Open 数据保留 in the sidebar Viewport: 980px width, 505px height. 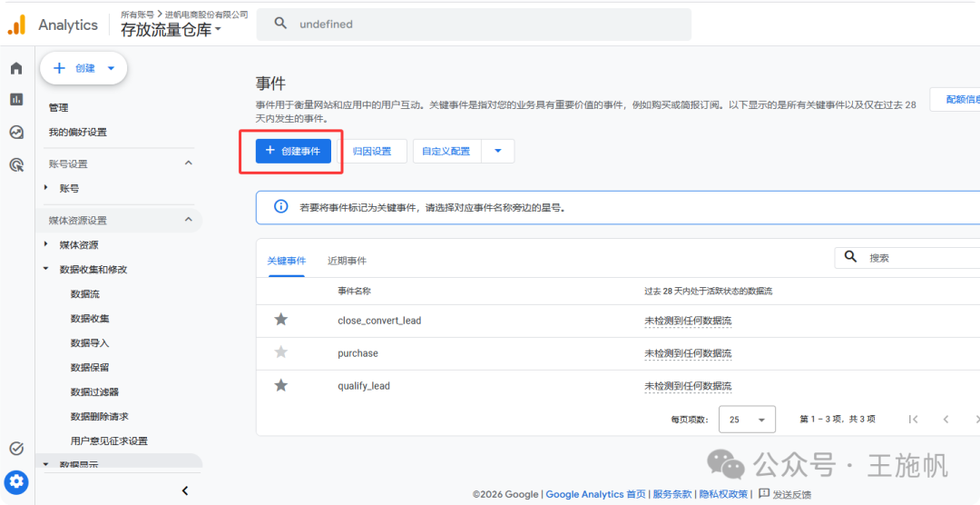(90, 367)
